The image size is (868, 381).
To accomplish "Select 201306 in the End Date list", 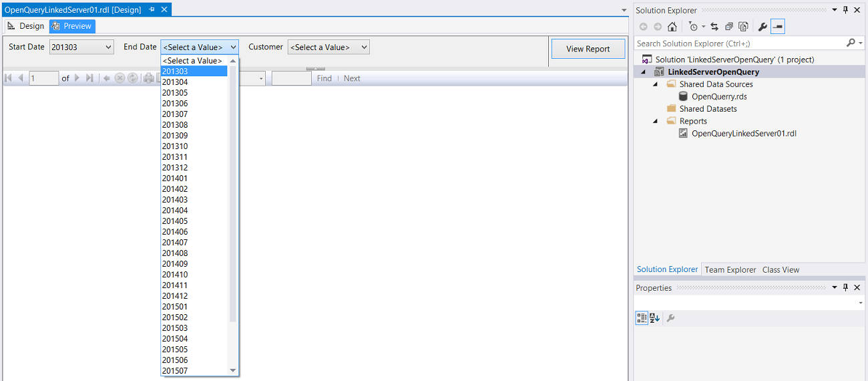I will pos(194,103).
